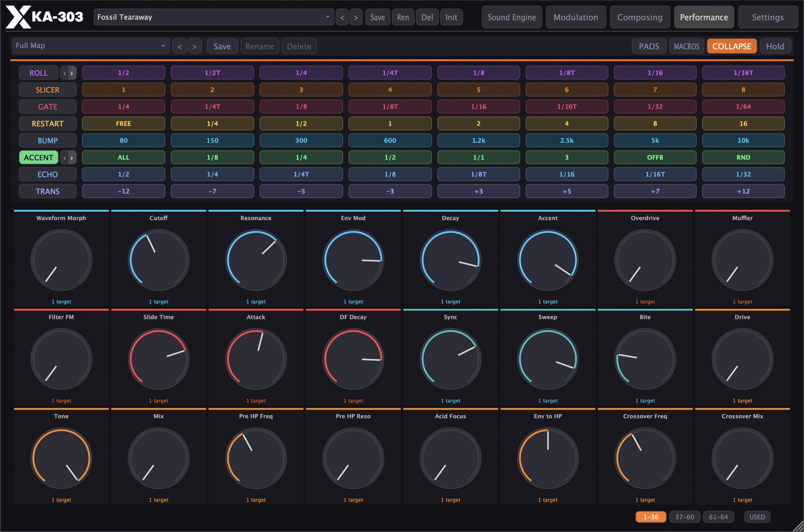Image resolution: width=804 pixels, height=532 pixels.
Task: Toggle the Hold button
Action: (x=775, y=46)
